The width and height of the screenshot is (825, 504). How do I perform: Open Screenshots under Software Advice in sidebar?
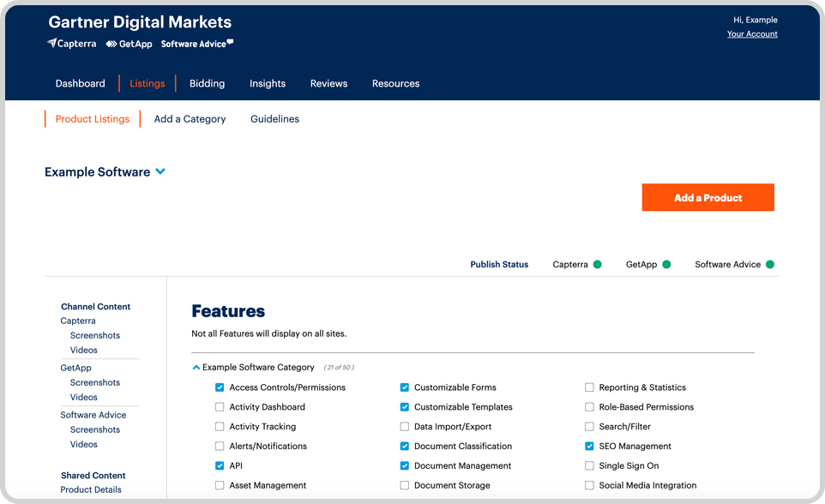pos(94,429)
